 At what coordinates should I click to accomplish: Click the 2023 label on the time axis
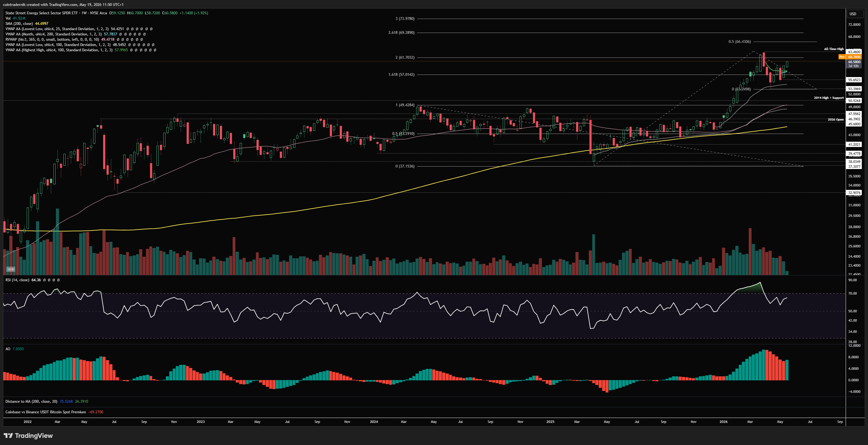click(x=201, y=422)
